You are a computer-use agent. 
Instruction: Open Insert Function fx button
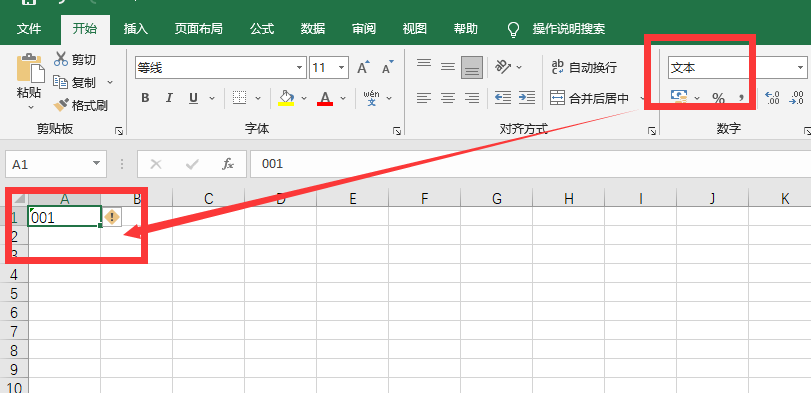(x=228, y=164)
